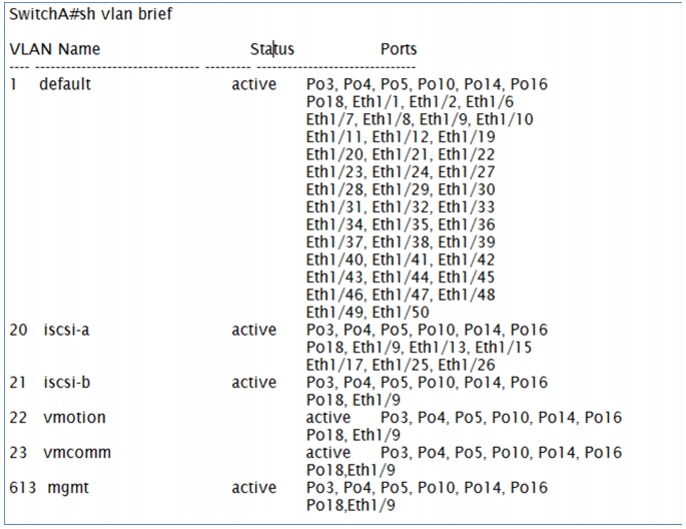Select the 'default' VLAN name
This screenshot has height=529, width=686.
pyautogui.click(x=65, y=84)
